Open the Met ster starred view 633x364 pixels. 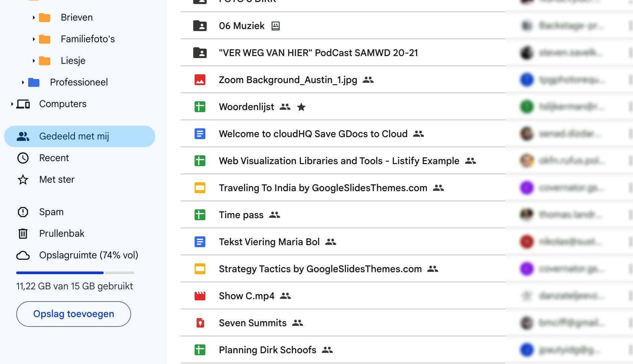point(56,180)
